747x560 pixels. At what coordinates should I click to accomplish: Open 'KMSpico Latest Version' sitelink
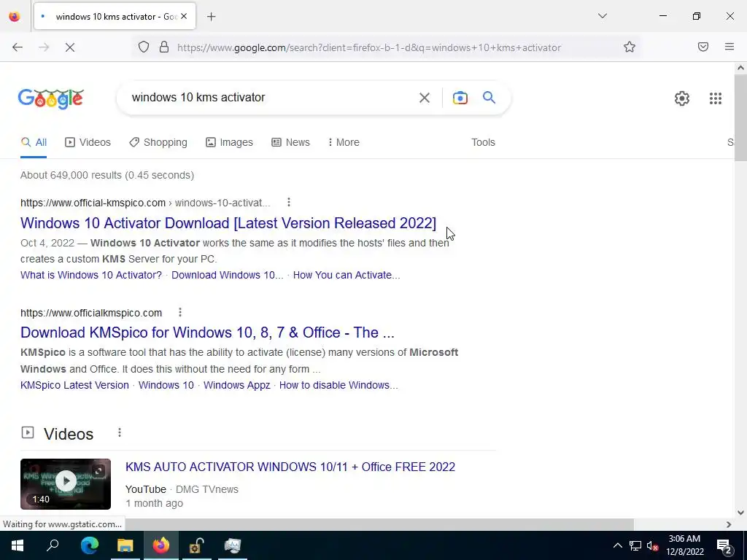pyautogui.click(x=75, y=385)
